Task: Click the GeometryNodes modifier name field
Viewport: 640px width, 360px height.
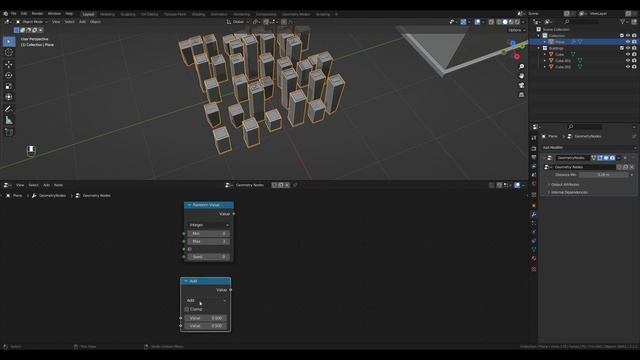Action: [x=572, y=158]
